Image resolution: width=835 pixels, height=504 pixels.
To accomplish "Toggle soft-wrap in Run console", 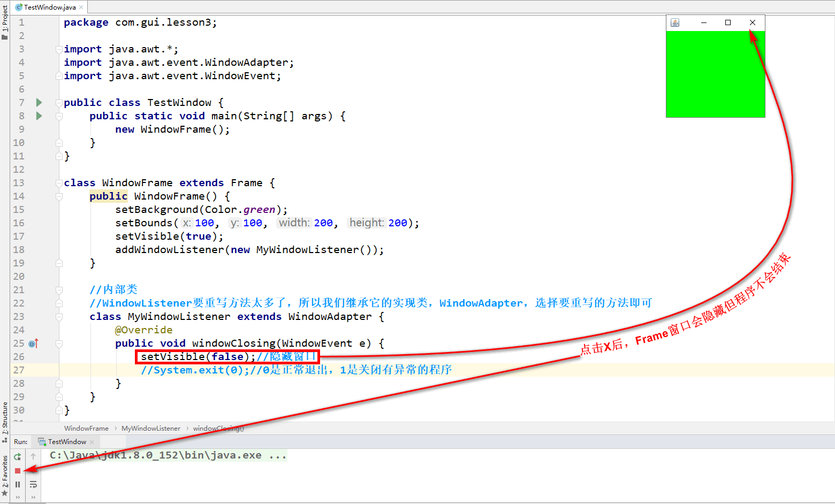I will (33, 484).
